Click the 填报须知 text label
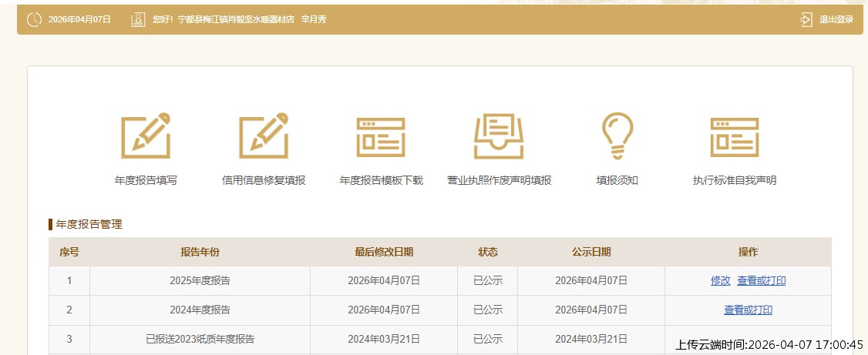Viewport: 868px width, 355px height. (x=617, y=180)
